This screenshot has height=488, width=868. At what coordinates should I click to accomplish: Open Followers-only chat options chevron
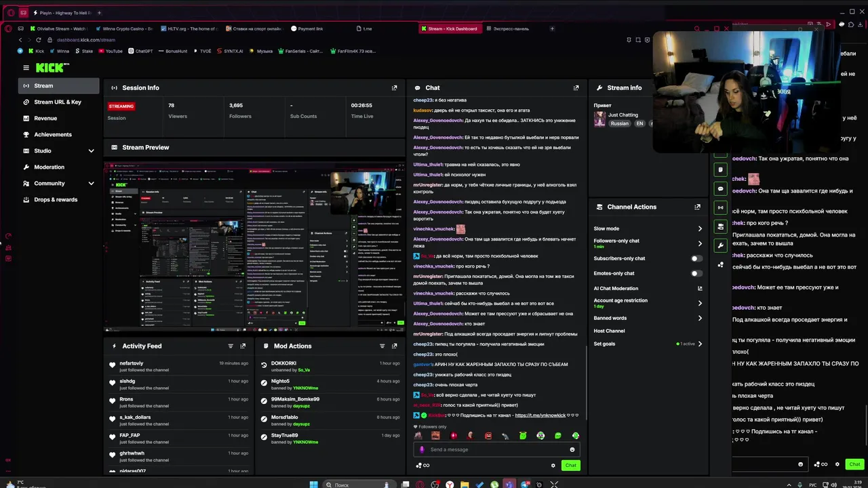pos(700,243)
